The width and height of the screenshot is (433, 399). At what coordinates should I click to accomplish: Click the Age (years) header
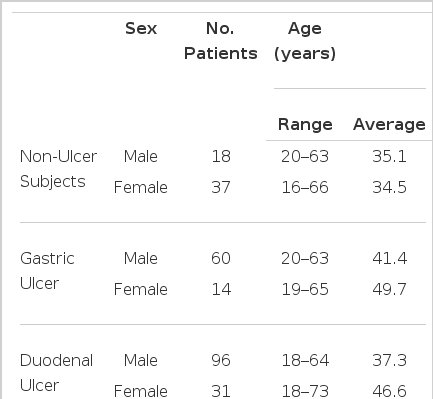click(x=305, y=41)
